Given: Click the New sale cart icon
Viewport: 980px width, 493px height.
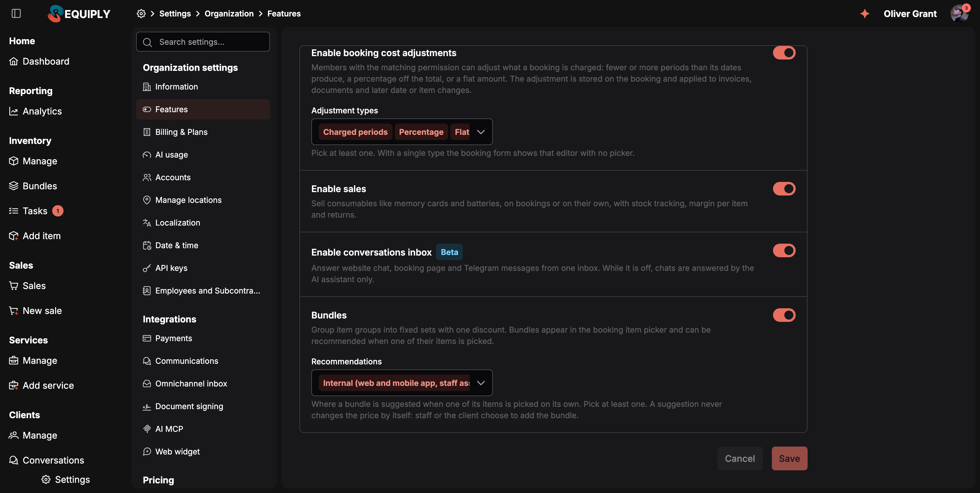Looking at the screenshot, I should point(14,311).
